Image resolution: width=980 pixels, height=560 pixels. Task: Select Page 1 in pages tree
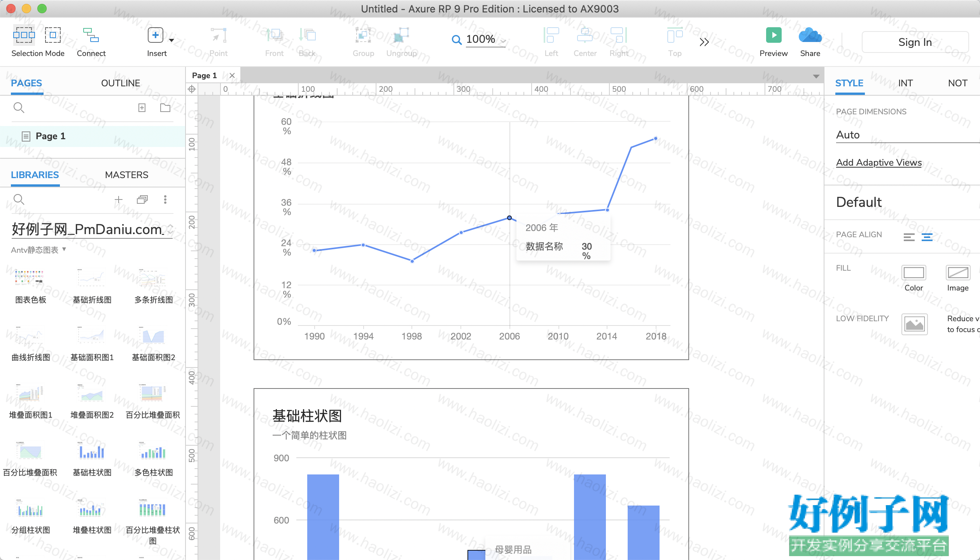pos(93,136)
